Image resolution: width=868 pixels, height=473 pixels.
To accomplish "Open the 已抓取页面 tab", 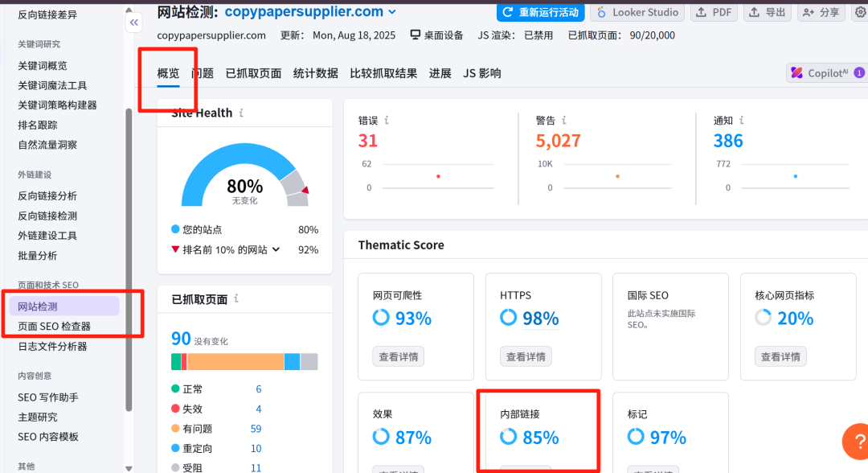I will [253, 73].
